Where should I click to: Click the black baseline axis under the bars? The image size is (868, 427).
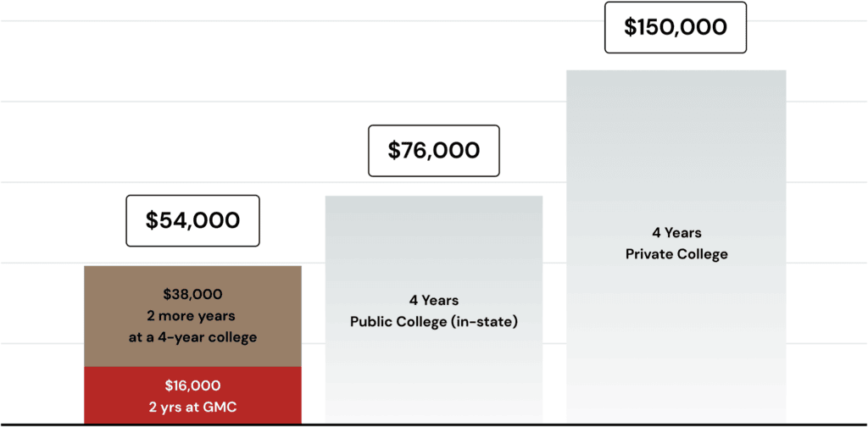[x=433, y=423]
